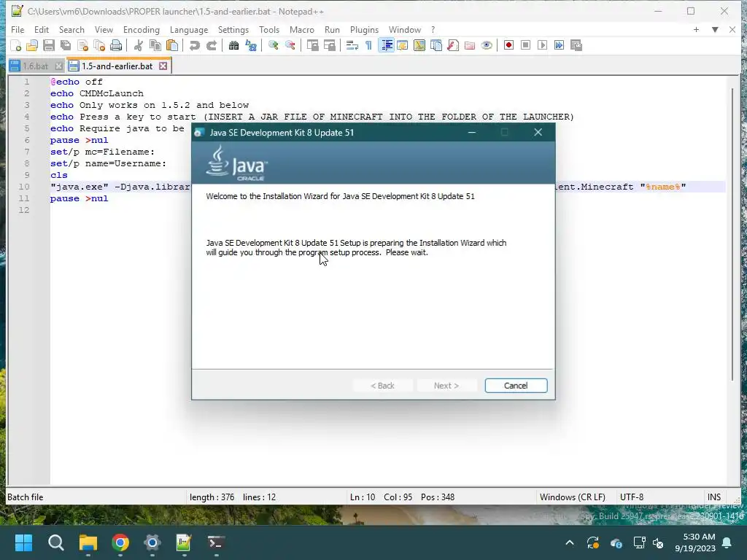
Task: Open the Encoding menu
Action: [141, 29]
